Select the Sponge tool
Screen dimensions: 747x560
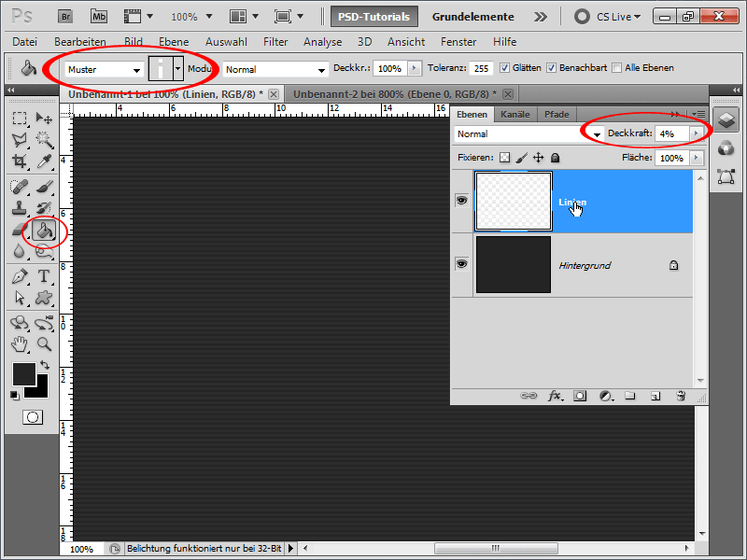pyautogui.click(x=44, y=251)
